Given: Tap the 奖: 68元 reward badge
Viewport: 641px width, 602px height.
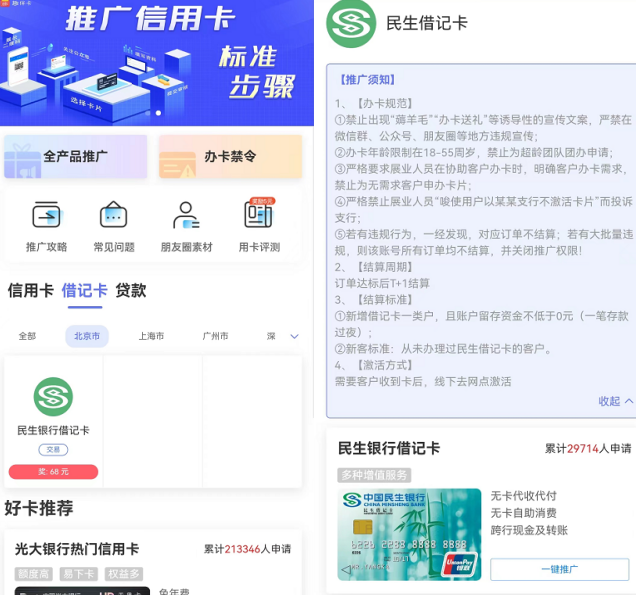Looking at the screenshot, I should [53, 472].
